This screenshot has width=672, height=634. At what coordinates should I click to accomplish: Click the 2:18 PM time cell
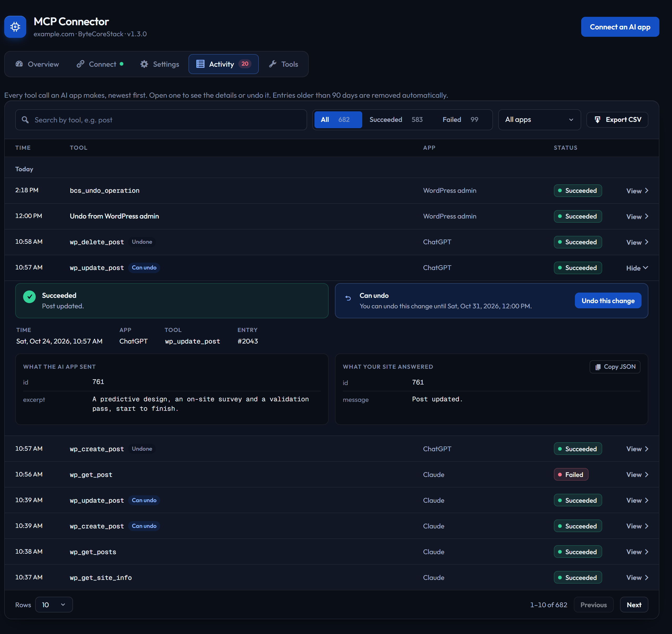(27, 190)
